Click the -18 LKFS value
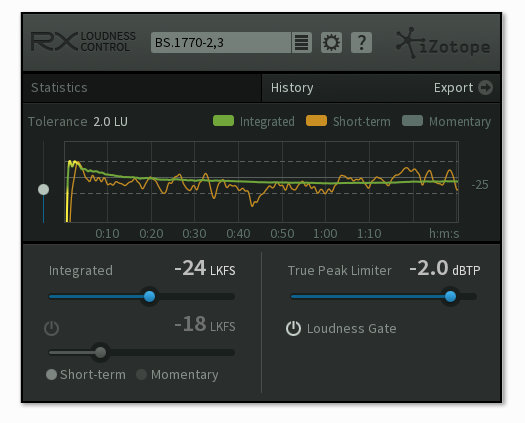The image size is (525, 423). [205, 324]
